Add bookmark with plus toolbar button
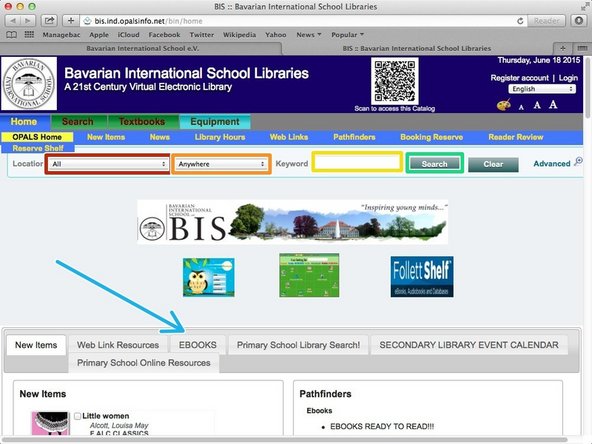Screen dimensions: 592x444 [71, 21]
